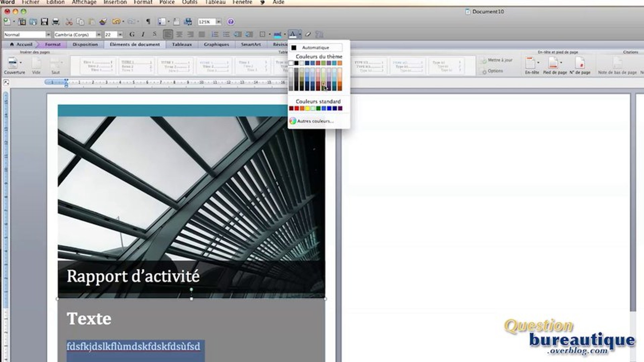Toggle center text alignment
This screenshot has width=644, height=362.
click(x=180, y=34)
